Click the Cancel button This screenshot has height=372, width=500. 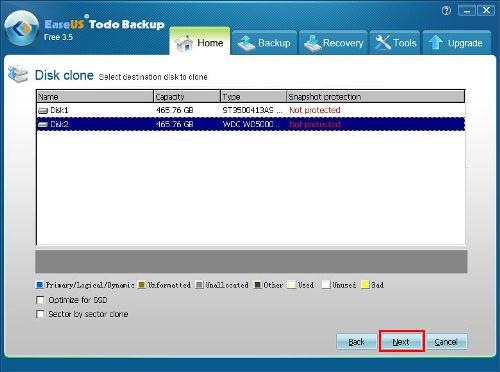(446, 342)
